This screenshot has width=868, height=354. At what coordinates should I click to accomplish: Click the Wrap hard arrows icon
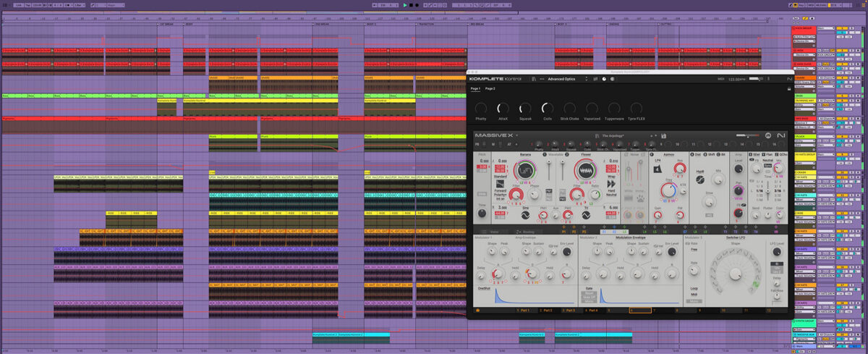click(611, 184)
